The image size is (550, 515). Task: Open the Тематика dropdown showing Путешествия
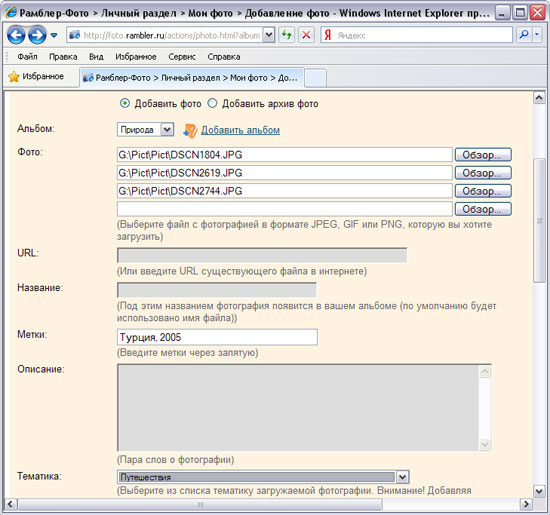click(x=263, y=477)
